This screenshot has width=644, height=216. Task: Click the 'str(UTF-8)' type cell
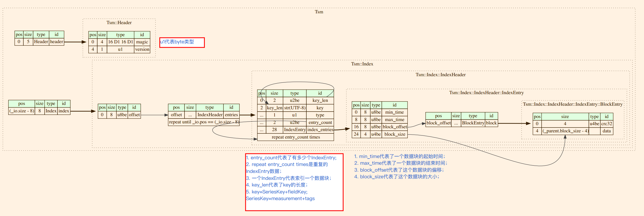click(295, 108)
